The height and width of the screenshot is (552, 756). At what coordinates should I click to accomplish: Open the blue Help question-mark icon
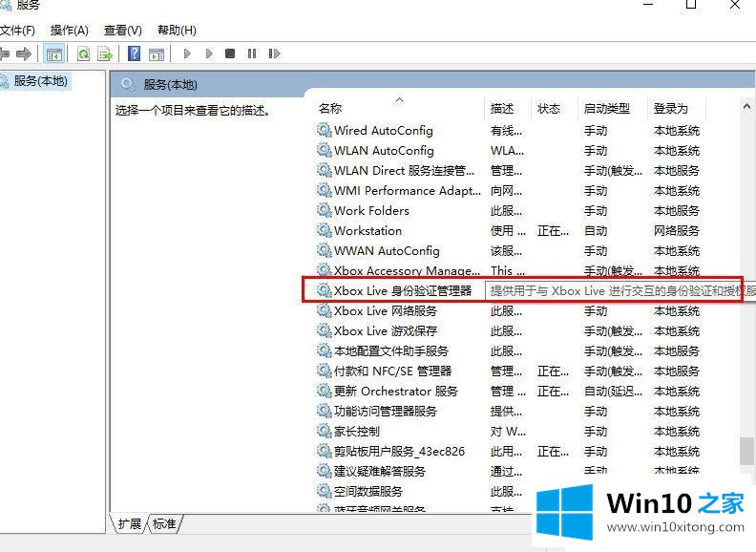[134, 53]
